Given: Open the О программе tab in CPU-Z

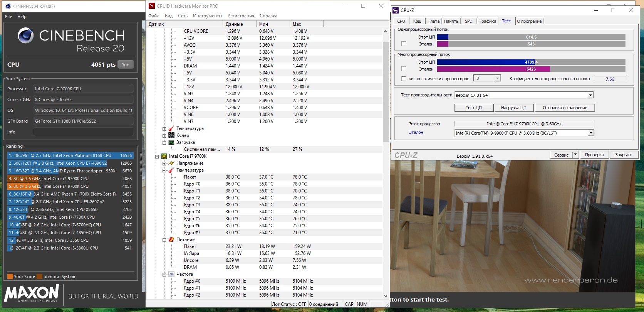Looking at the screenshot, I should tap(529, 21).
